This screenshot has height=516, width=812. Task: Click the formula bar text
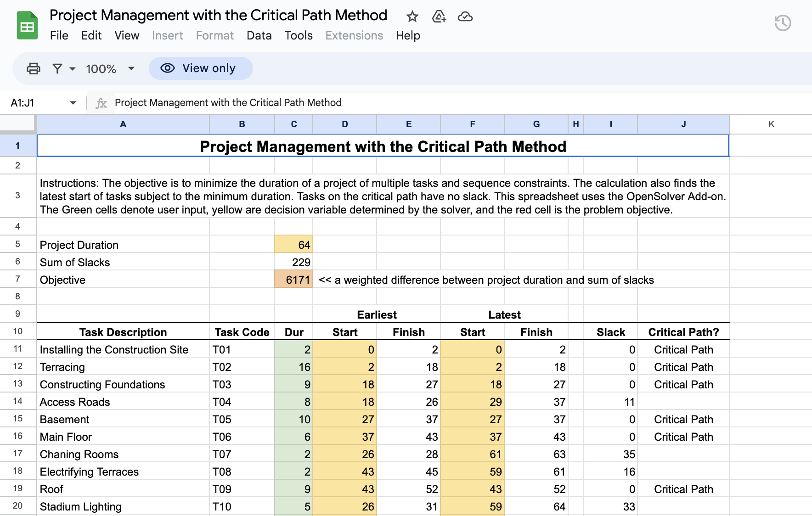228,102
